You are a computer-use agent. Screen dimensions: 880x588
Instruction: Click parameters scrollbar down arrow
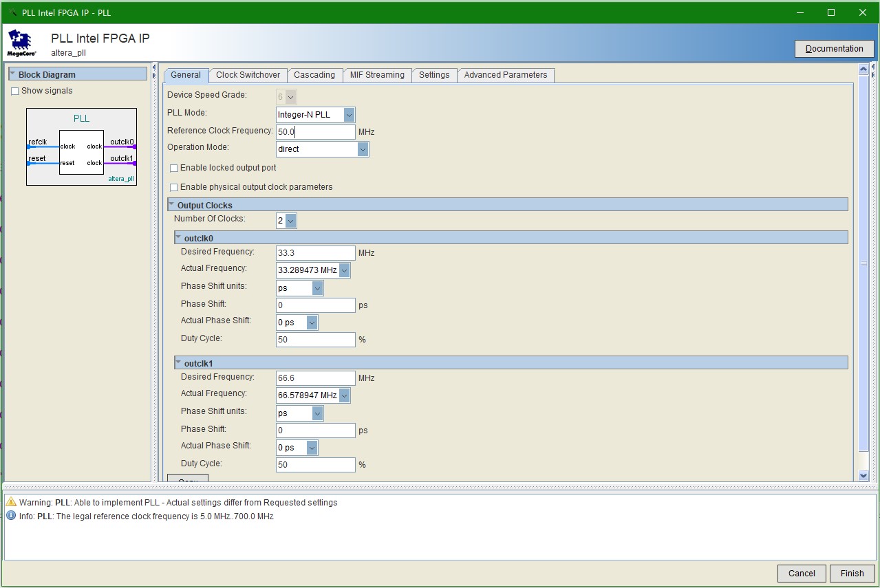click(x=863, y=476)
